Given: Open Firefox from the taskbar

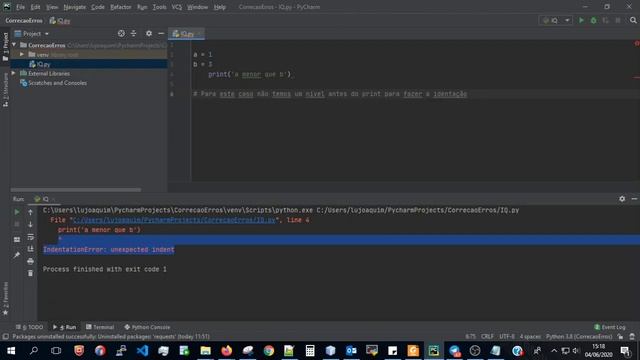Looking at the screenshot, I should point(226,351).
